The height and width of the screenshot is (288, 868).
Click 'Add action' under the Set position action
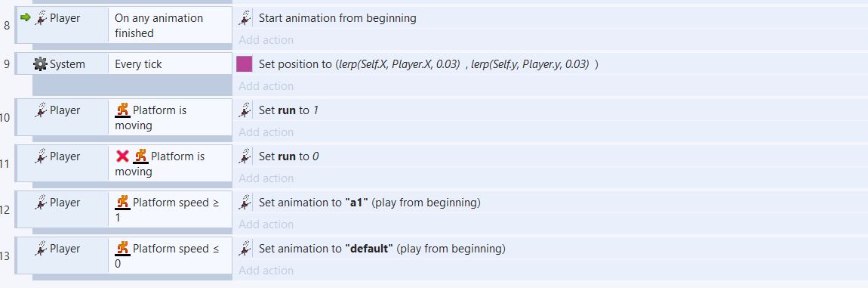pos(266,86)
